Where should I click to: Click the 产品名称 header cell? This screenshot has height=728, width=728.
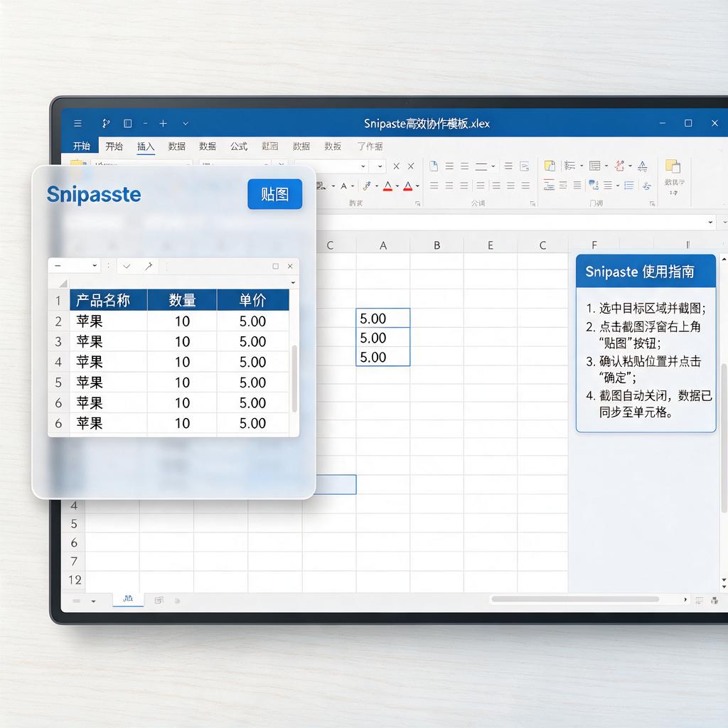[x=109, y=300]
